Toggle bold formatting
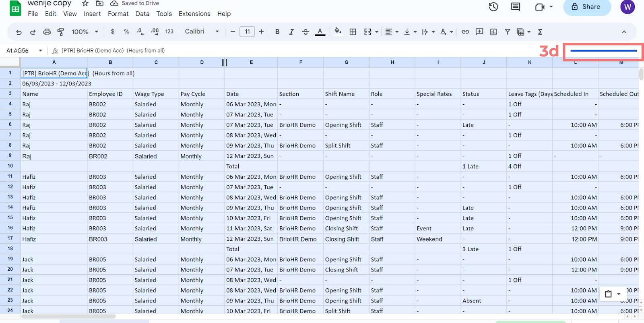Screen dimensions: 644x323 [x=277, y=31]
